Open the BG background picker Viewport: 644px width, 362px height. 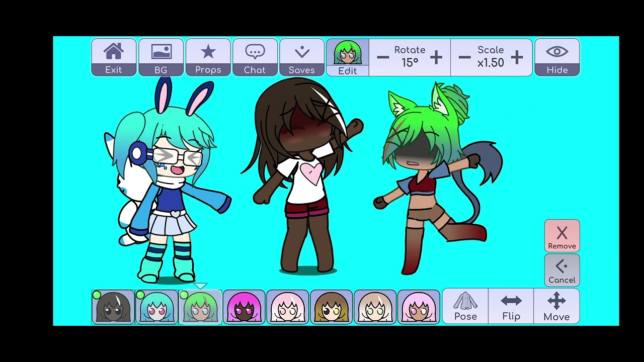click(161, 57)
